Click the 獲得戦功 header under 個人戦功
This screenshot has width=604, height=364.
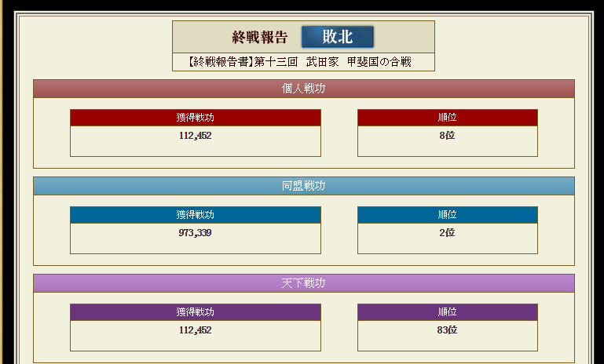(x=196, y=118)
